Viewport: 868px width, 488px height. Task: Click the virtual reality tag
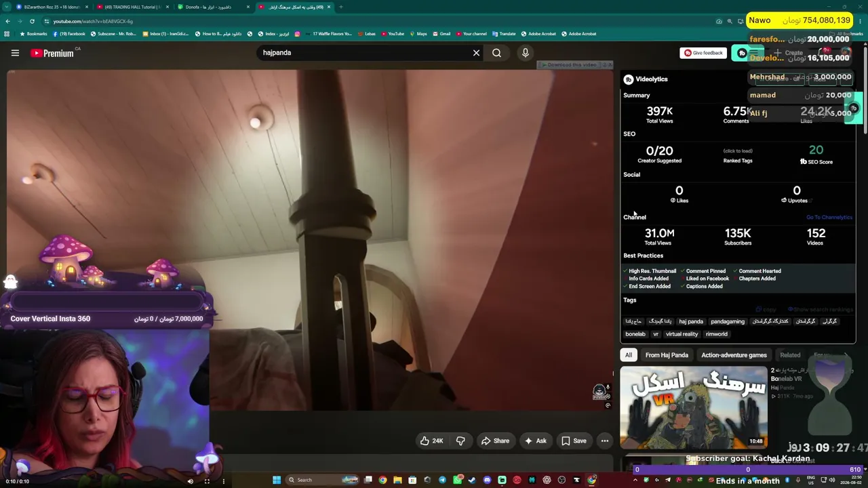coord(682,334)
